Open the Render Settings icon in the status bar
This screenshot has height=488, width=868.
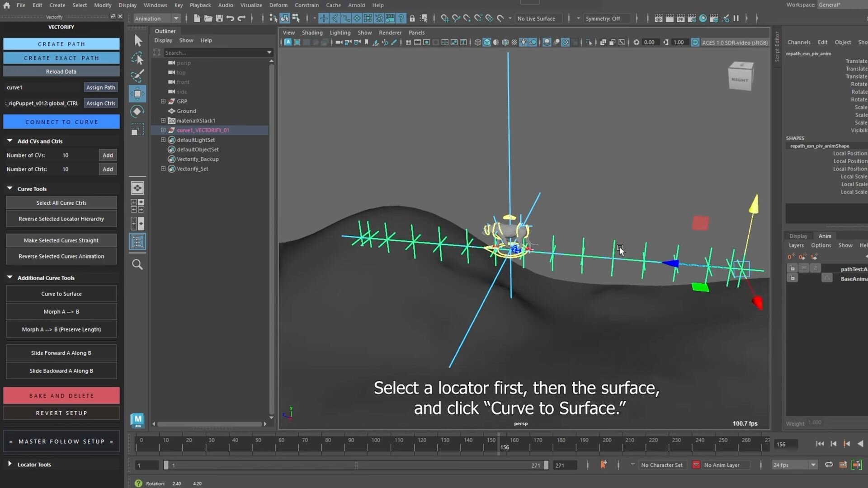pos(692,19)
